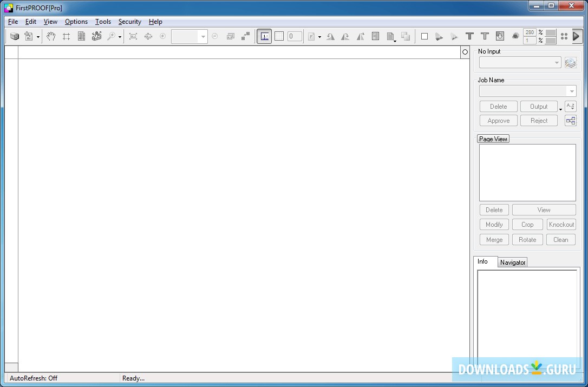Click the first grey cone icon
Viewport: 588px width, 387px height.
439,36
